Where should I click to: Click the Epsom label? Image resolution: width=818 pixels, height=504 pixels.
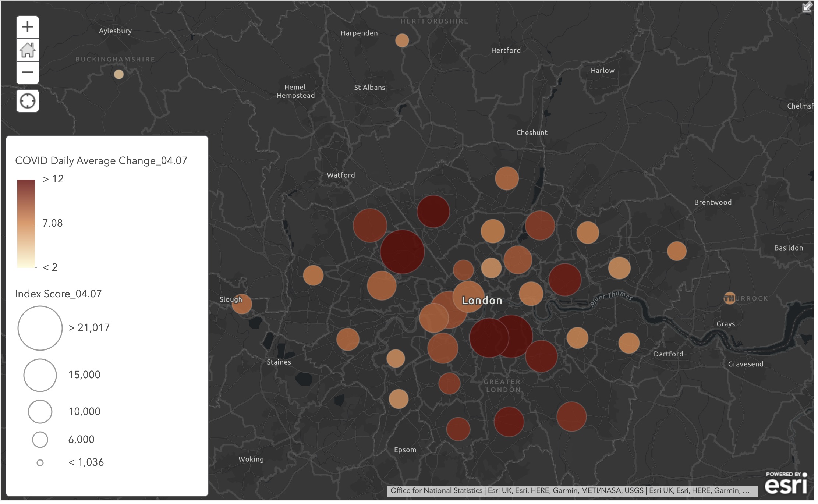[x=405, y=450]
